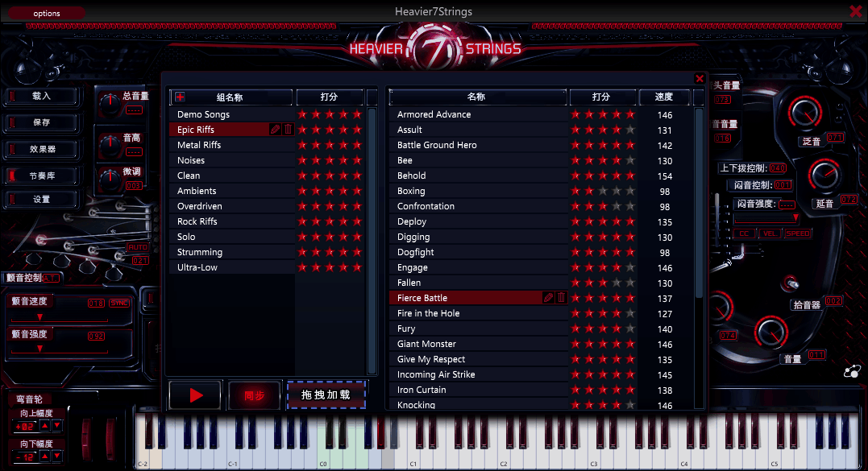Select the Confrontation riff
Screen dimensions: 868x471
[479, 206]
